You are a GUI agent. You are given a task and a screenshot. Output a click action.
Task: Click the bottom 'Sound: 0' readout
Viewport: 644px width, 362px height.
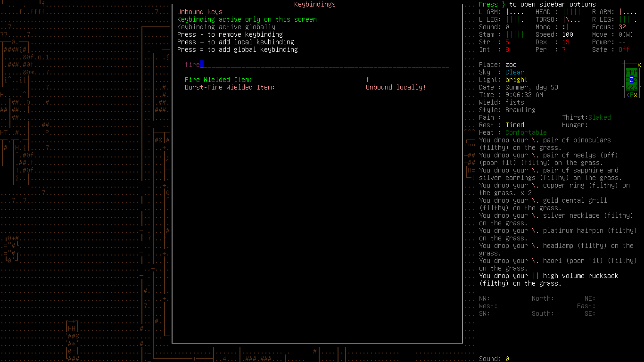(494, 359)
